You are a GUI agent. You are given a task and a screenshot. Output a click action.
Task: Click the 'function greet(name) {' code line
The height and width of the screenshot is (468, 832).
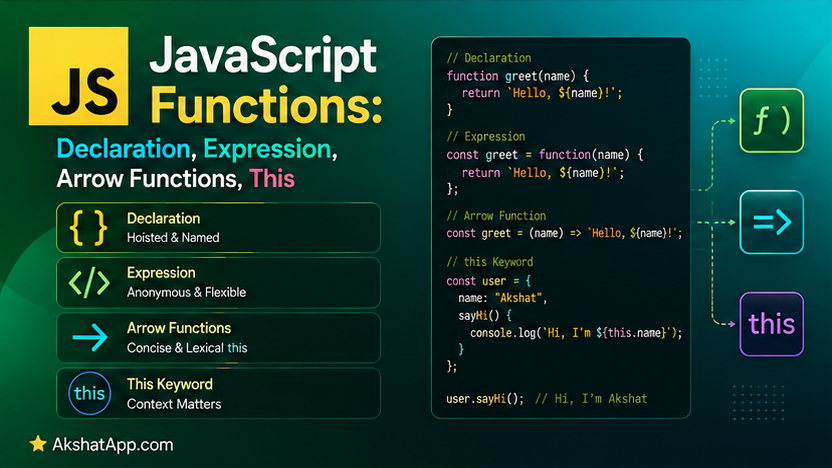[x=518, y=76]
